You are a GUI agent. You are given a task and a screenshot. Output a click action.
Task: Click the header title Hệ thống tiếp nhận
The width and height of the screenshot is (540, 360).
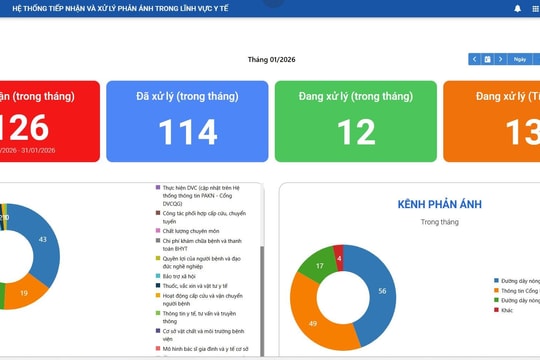[120, 8]
